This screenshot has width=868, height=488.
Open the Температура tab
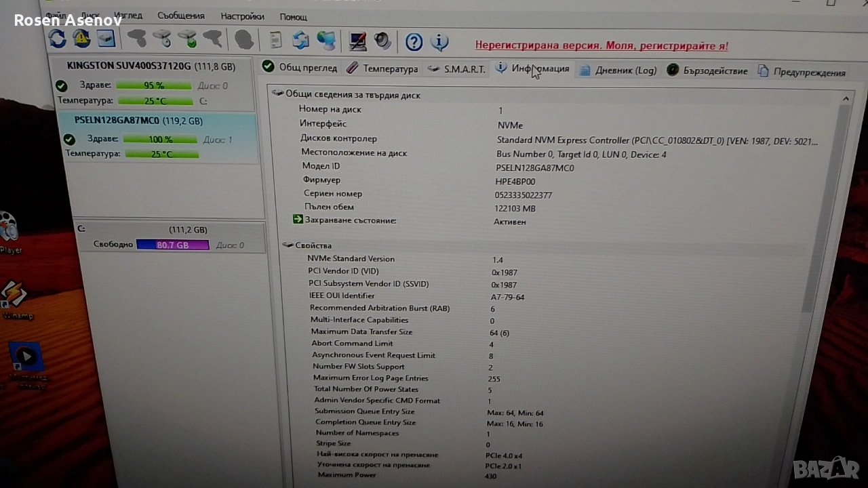pos(382,68)
